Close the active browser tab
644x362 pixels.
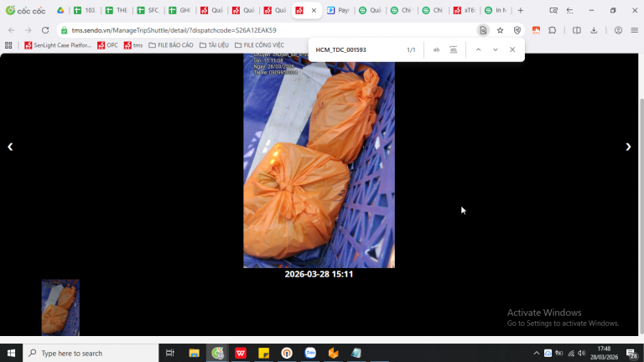tap(314, 10)
